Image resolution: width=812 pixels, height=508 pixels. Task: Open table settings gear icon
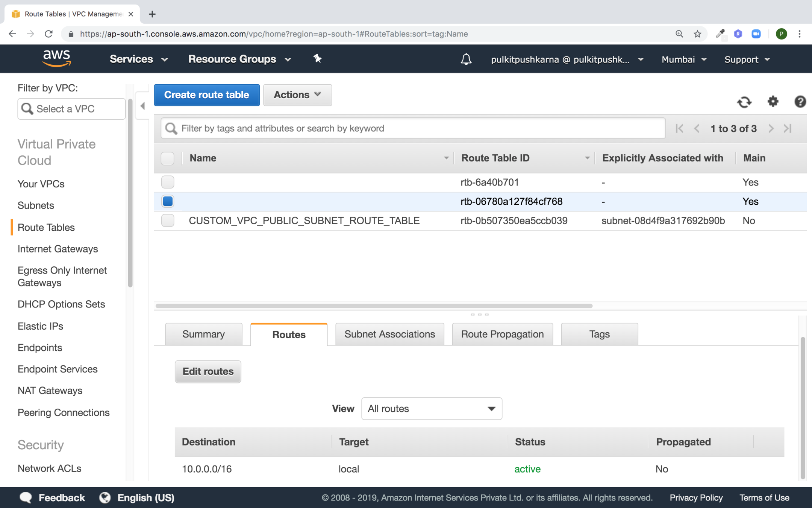point(773,101)
